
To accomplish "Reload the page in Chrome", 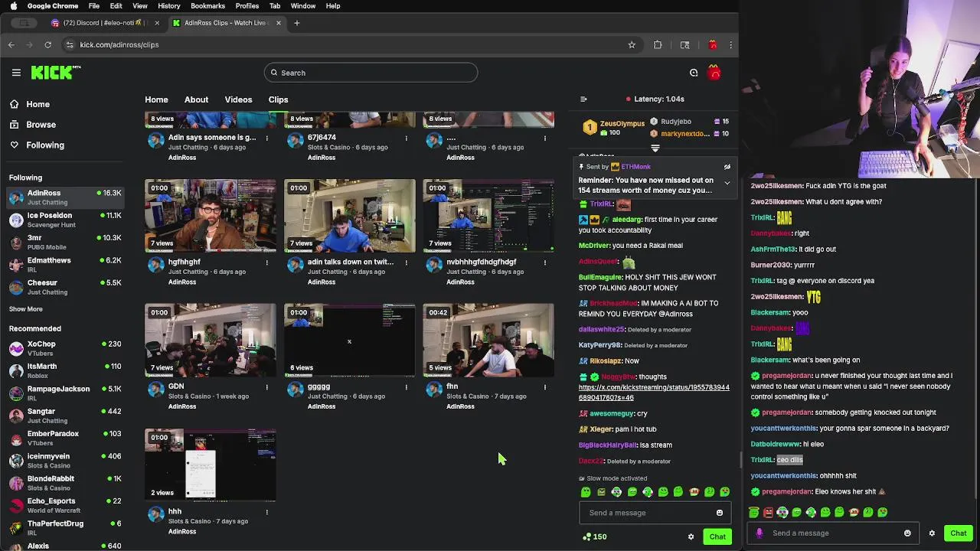I will point(47,44).
